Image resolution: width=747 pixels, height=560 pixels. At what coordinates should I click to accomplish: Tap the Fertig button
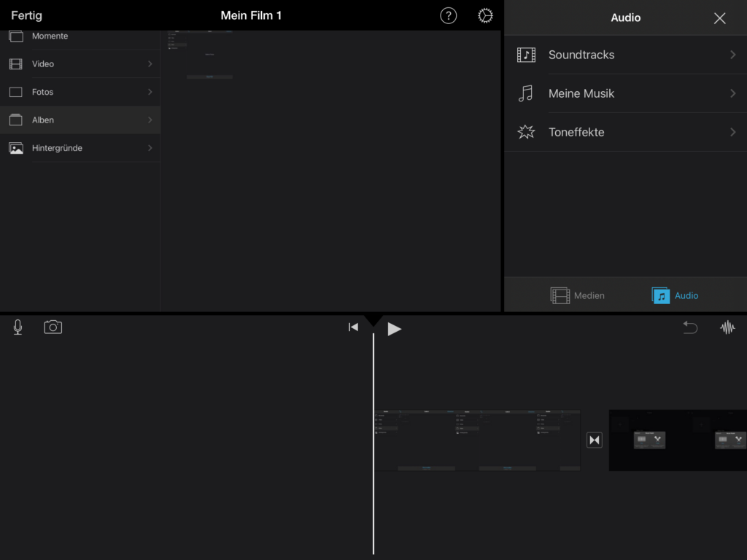[x=26, y=15]
